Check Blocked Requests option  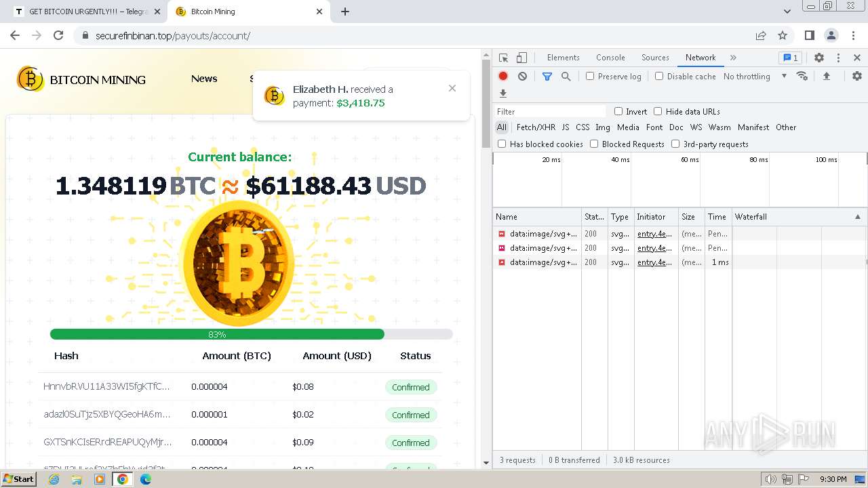click(594, 144)
